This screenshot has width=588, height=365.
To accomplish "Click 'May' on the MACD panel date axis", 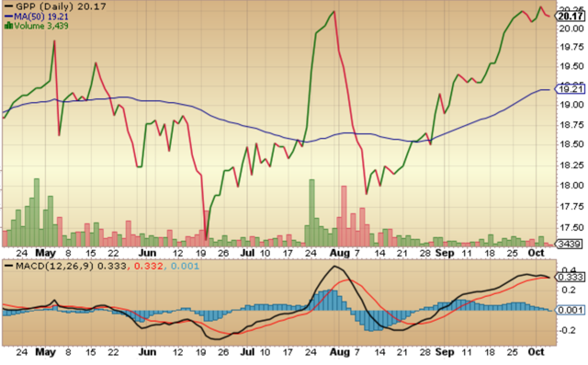I will 45,352.
